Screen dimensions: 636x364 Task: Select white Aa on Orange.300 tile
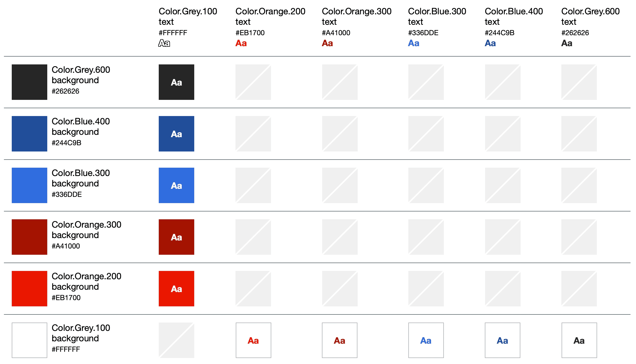coord(176,237)
